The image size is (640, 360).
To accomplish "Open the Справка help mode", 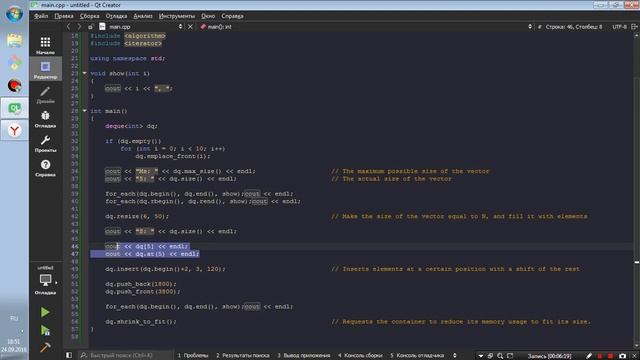I will 45,168.
